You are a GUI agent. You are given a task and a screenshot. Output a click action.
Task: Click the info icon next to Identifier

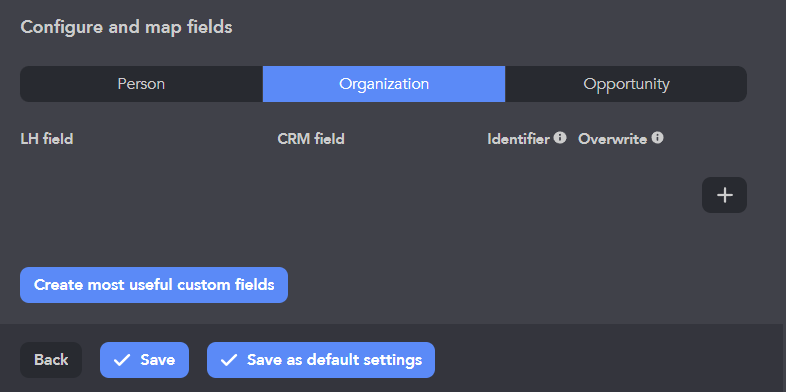point(560,137)
